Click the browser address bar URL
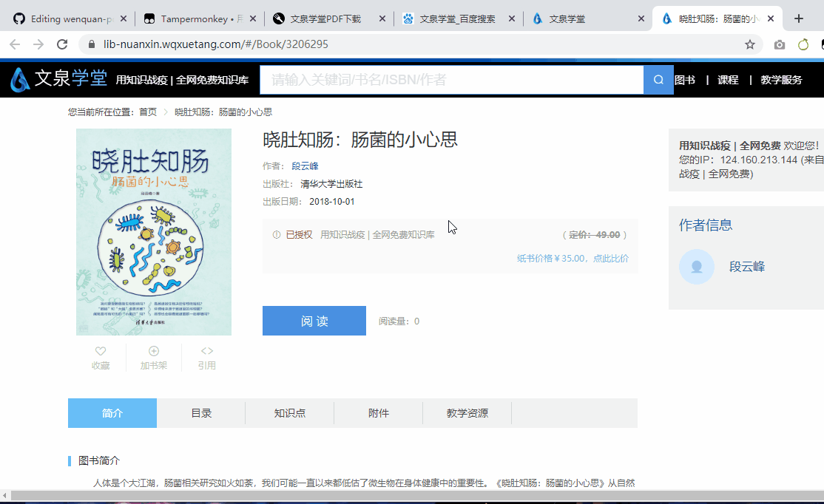This screenshot has width=824, height=504. pos(215,44)
